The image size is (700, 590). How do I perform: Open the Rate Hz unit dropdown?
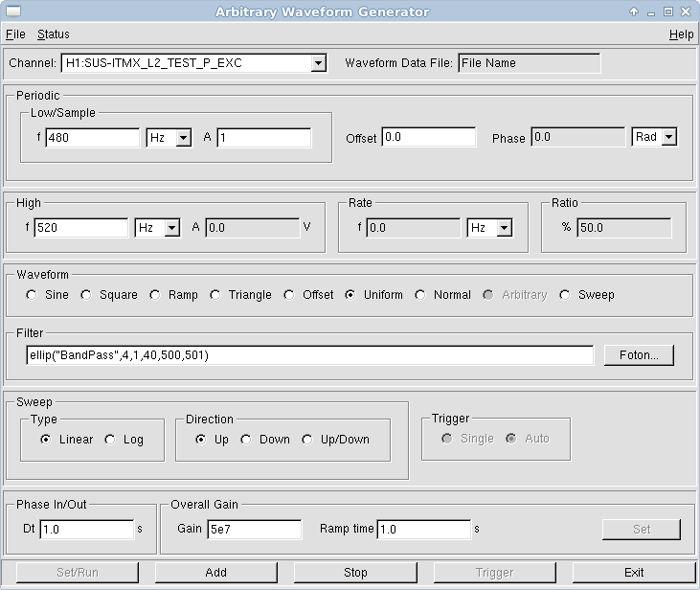click(504, 228)
